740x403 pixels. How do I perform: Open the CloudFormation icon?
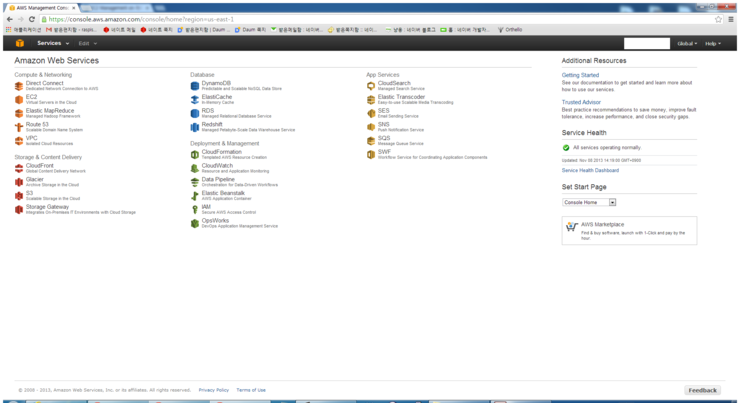click(194, 155)
